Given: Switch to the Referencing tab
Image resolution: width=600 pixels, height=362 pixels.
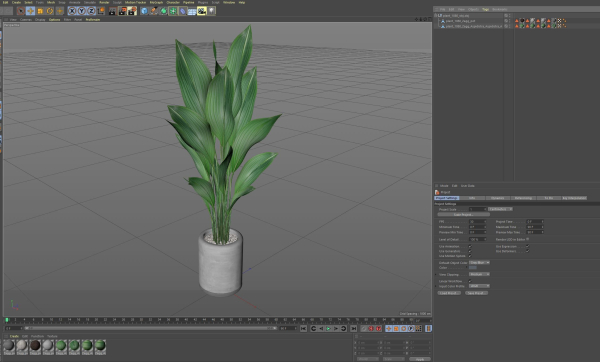Looking at the screenshot, I should pyautogui.click(x=523, y=198).
